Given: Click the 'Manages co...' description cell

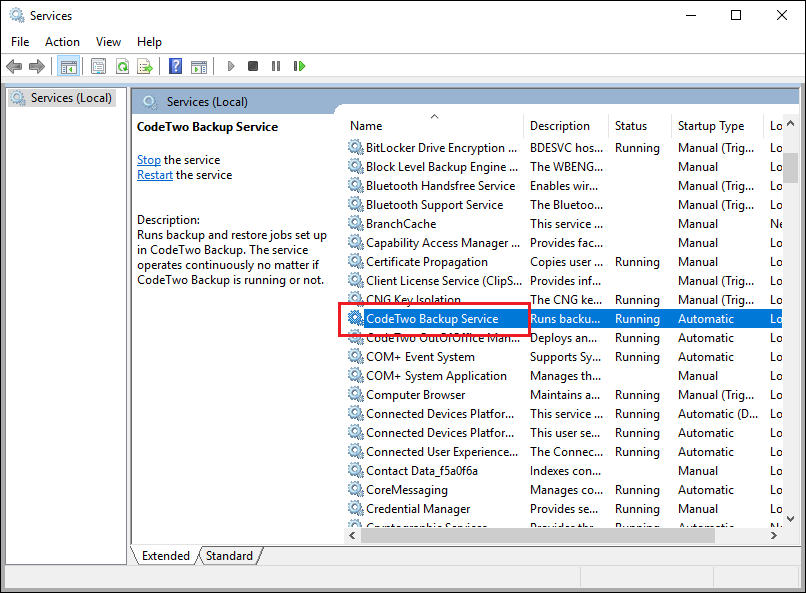Looking at the screenshot, I should [x=566, y=490].
